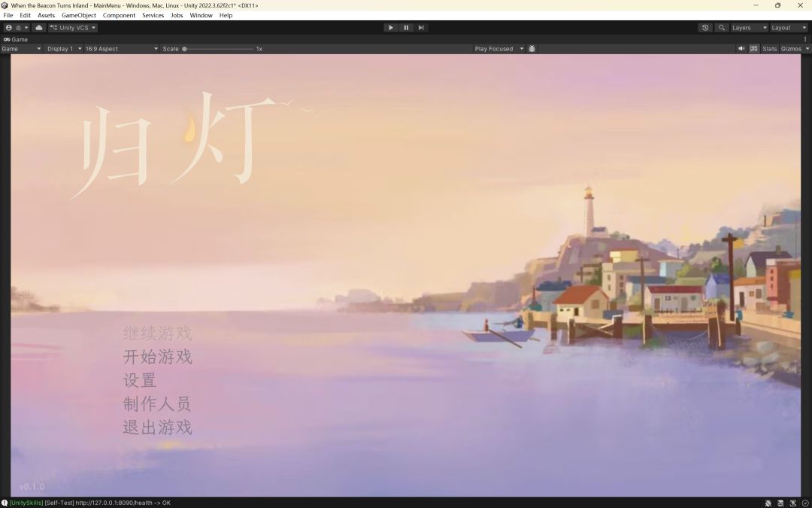This screenshot has height=508, width=812.
Task: Open the Help menu
Action: coord(226,16)
